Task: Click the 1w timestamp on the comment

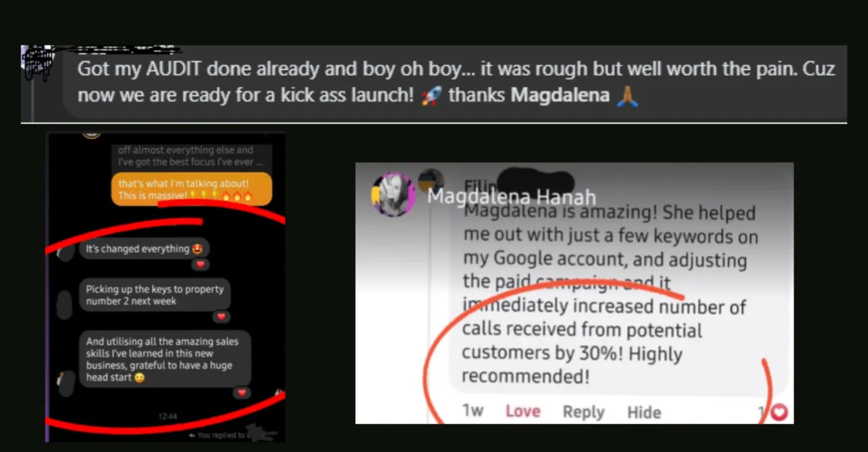Action: pyautogui.click(x=473, y=411)
